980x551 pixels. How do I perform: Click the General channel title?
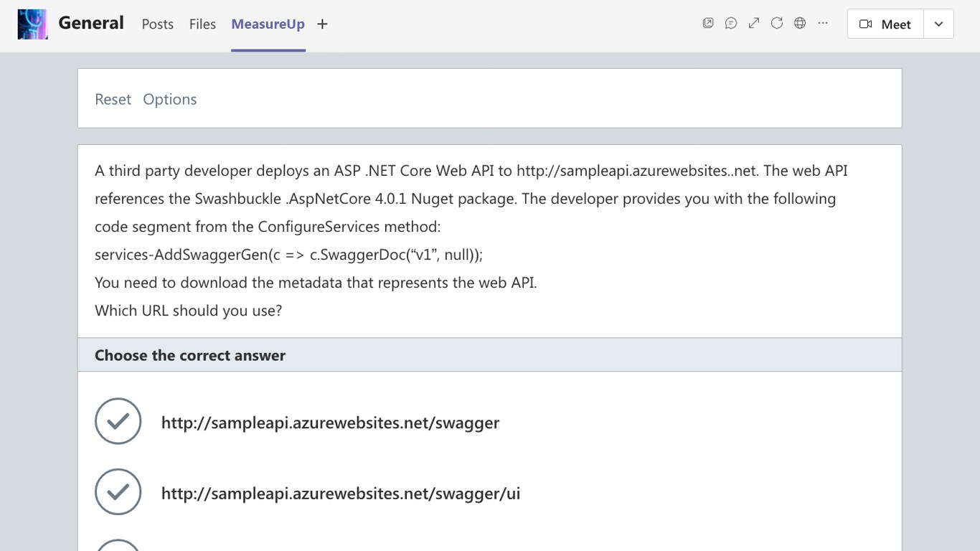click(x=91, y=23)
